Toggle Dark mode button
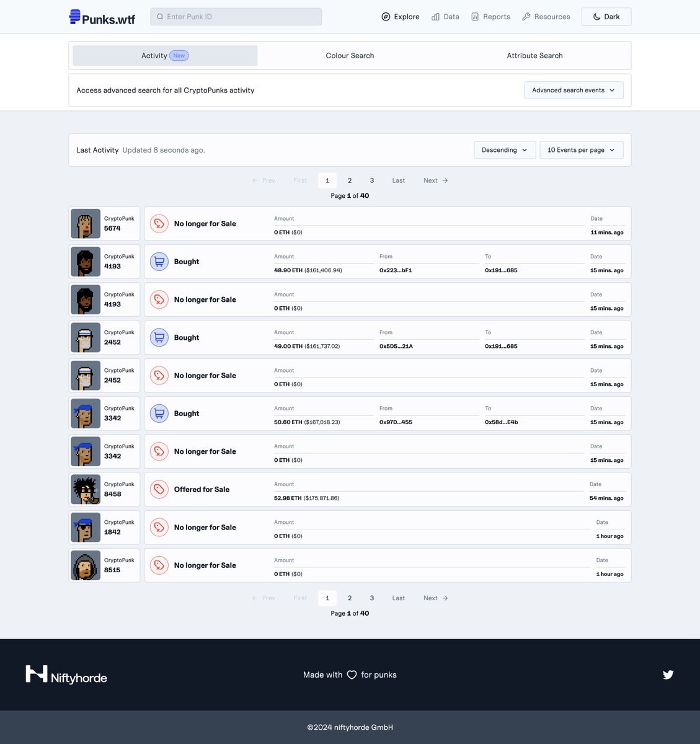Image resolution: width=700 pixels, height=744 pixels. (606, 17)
